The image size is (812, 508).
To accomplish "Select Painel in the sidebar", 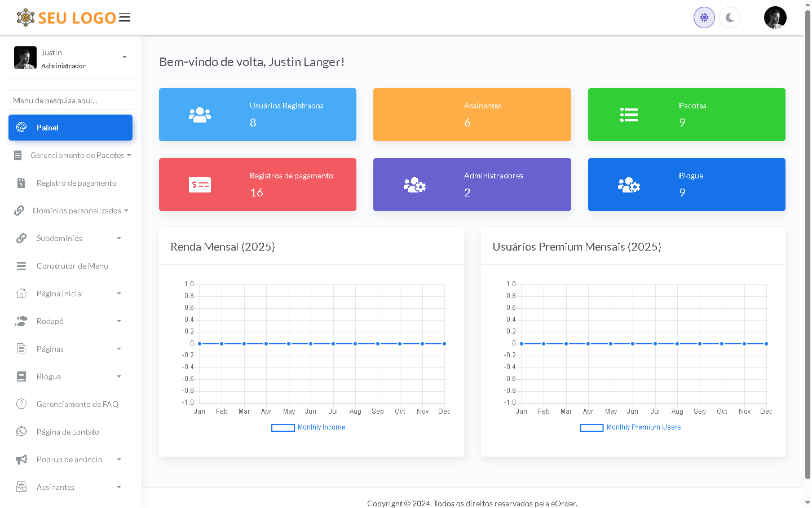I will click(x=70, y=128).
